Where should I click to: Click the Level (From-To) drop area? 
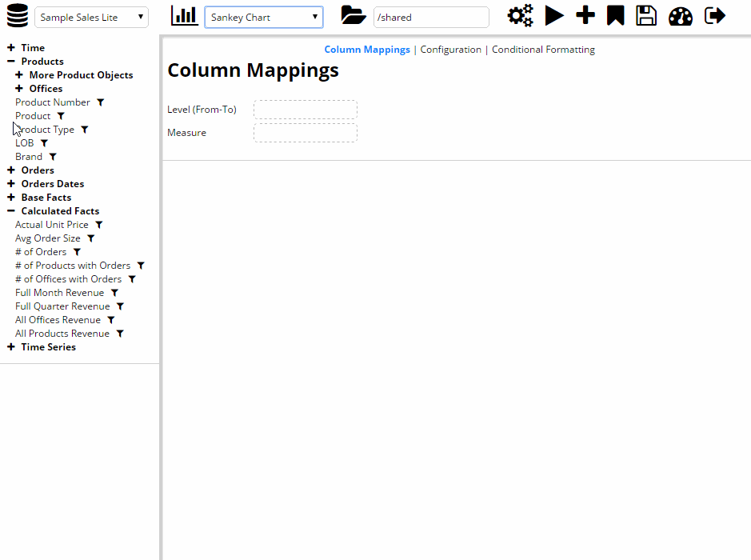click(306, 110)
